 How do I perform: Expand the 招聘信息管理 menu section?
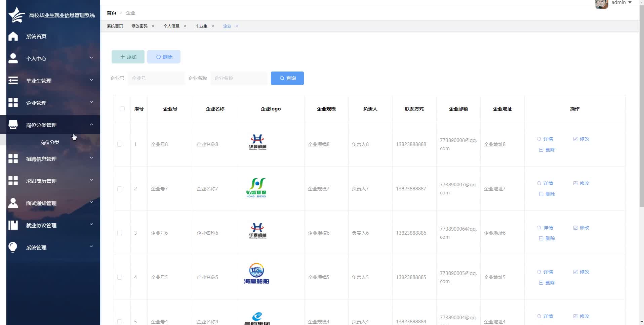point(91,158)
